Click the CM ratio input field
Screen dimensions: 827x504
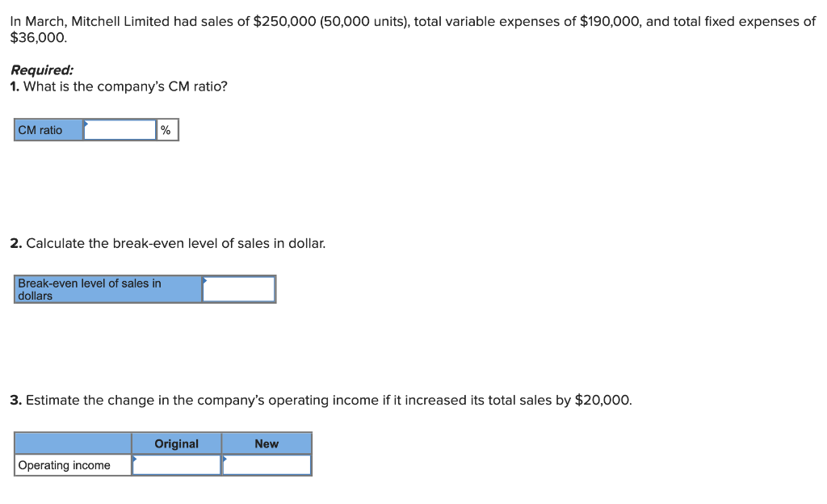[x=120, y=129]
